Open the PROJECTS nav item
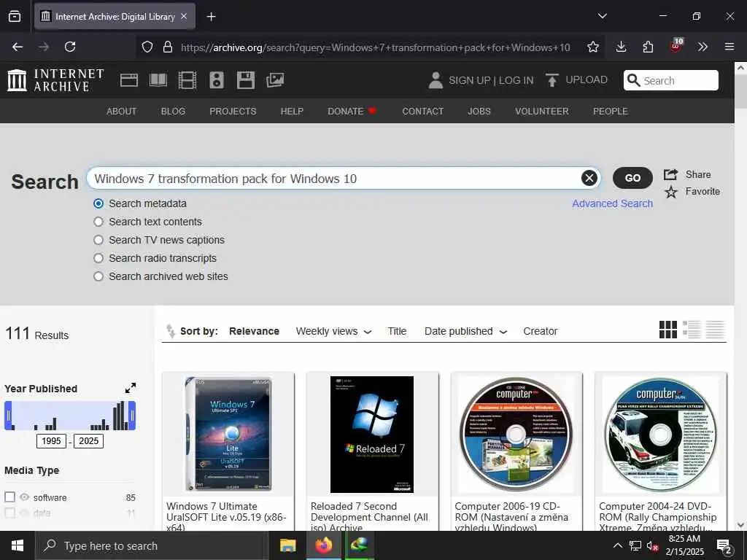747x560 pixels. click(x=233, y=111)
